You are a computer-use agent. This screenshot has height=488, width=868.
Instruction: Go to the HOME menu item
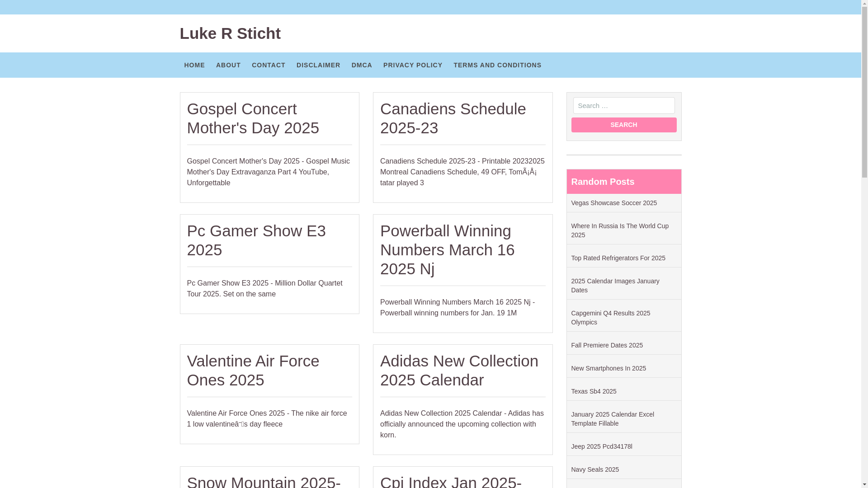pyautogui.click(x=194, y=65)
